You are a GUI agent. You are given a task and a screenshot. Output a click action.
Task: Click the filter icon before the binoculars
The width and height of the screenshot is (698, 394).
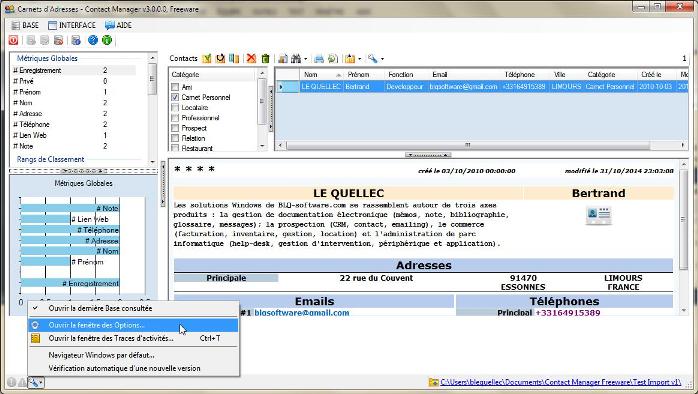(x=283, y=58)
